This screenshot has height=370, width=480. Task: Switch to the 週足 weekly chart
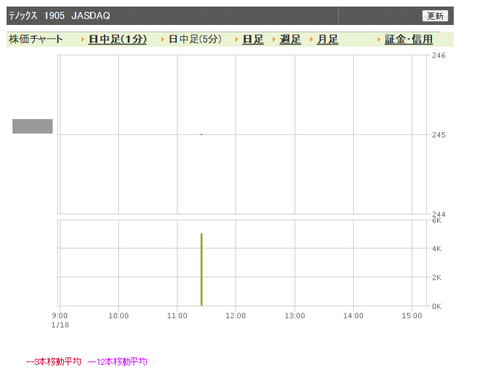[x=290, y=39]
